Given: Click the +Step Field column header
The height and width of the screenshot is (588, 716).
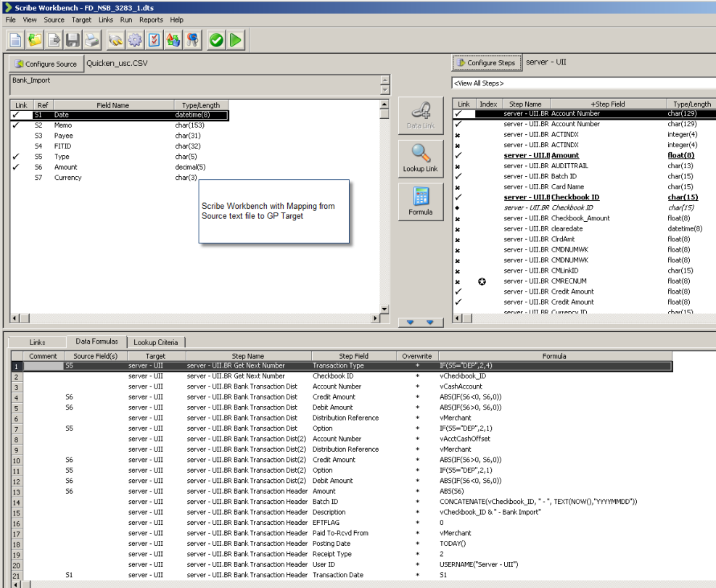Looking at the screenshot, I should coord(608,104).
